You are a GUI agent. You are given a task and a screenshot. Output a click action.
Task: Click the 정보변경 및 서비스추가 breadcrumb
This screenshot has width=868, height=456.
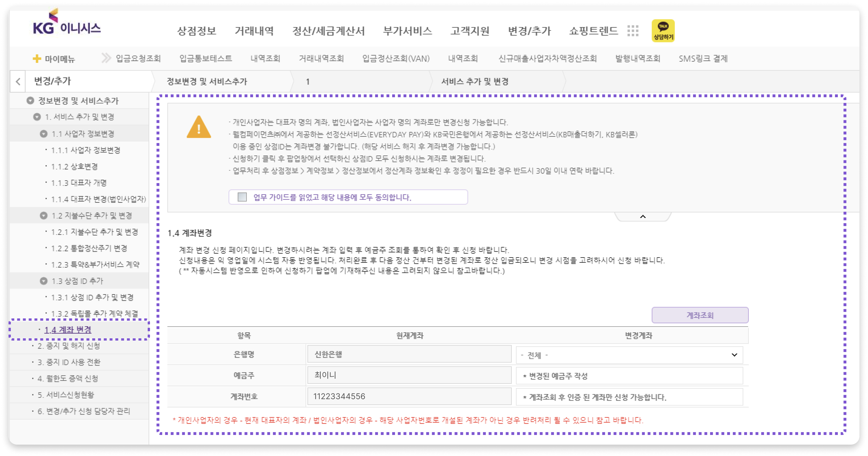click(207, 81)
